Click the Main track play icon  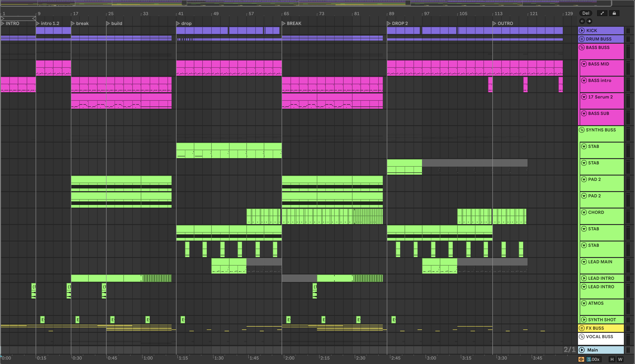point(582,350)
